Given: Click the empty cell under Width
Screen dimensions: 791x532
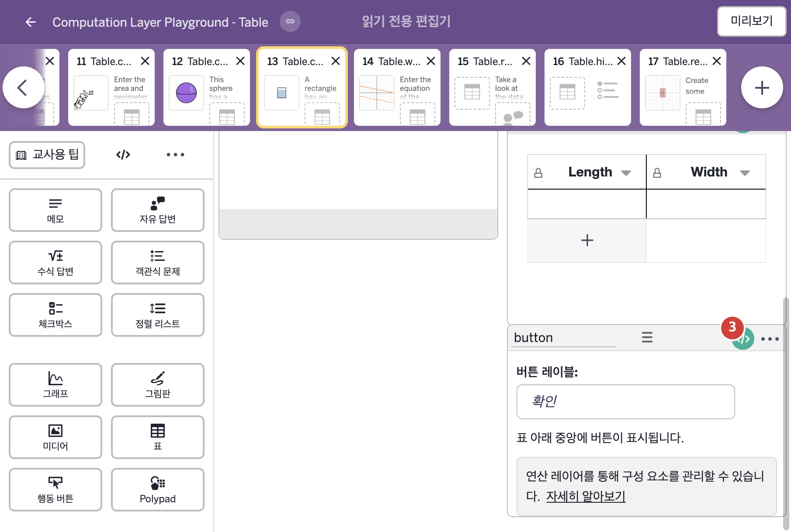Looking at the screenshot, I should (x=706, y=204).
